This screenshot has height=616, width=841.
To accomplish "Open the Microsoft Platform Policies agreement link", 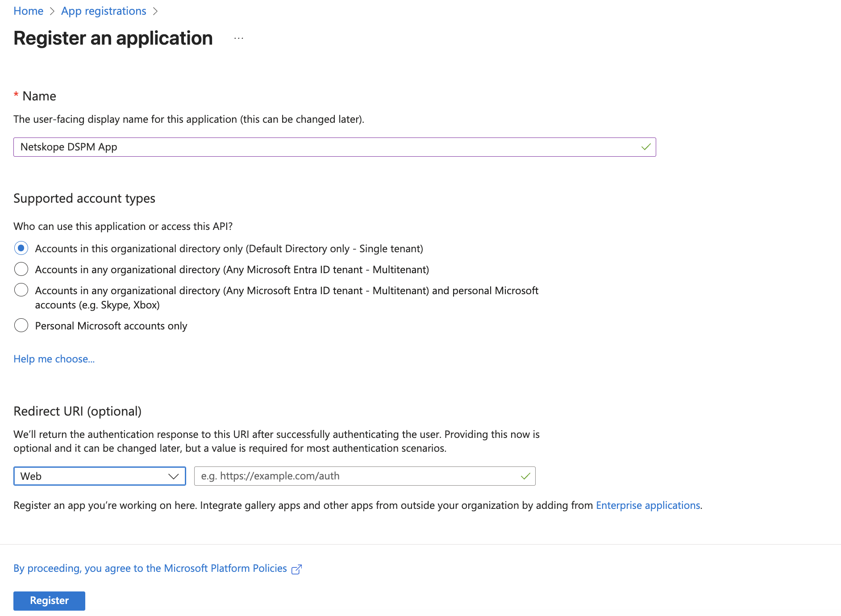I will tap(150, 568).
